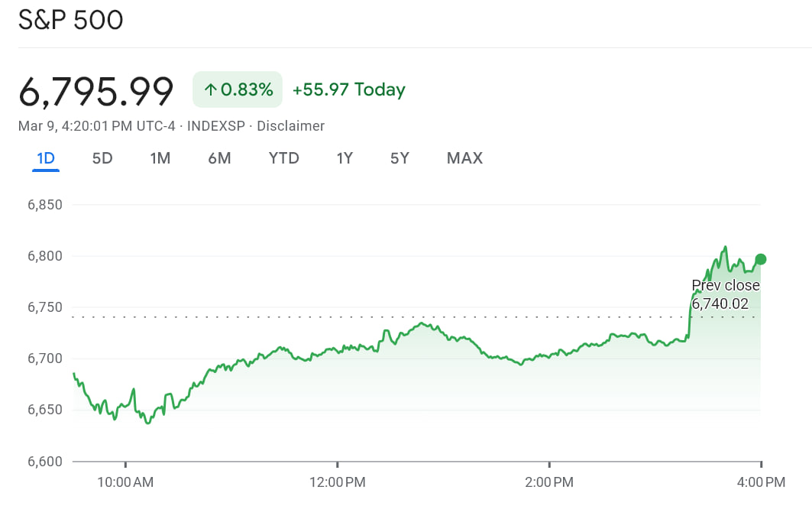Switch to the 1M chart view

click(x=160, y=158)
